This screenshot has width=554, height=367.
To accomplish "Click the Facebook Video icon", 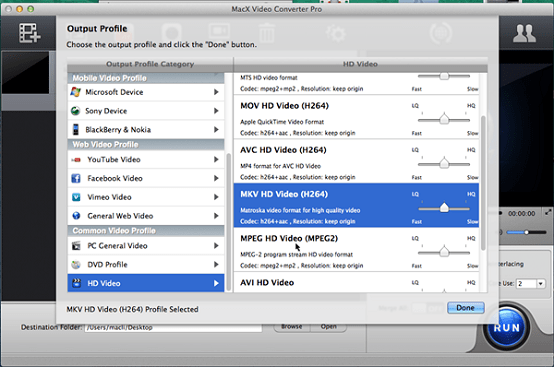I will pos(76,178).
